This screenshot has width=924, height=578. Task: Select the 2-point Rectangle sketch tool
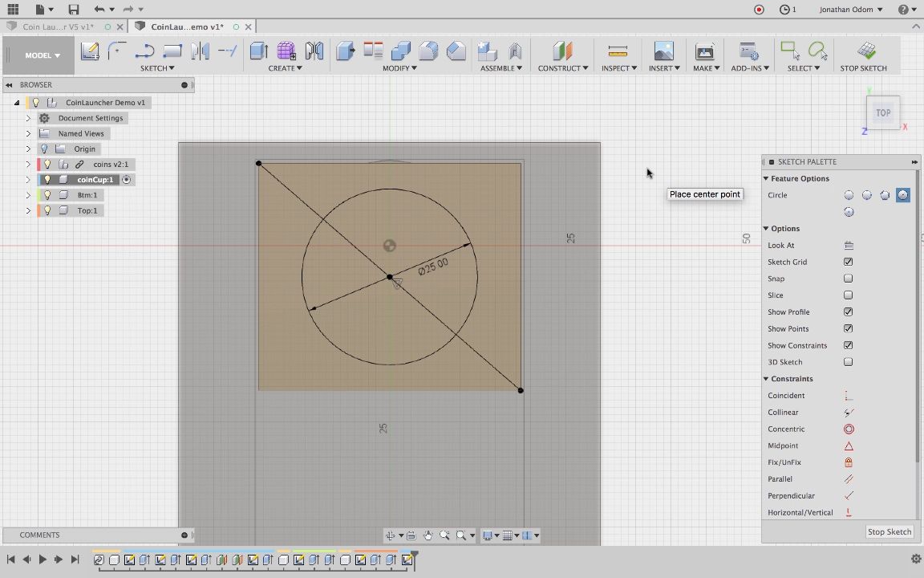point(172,51)
